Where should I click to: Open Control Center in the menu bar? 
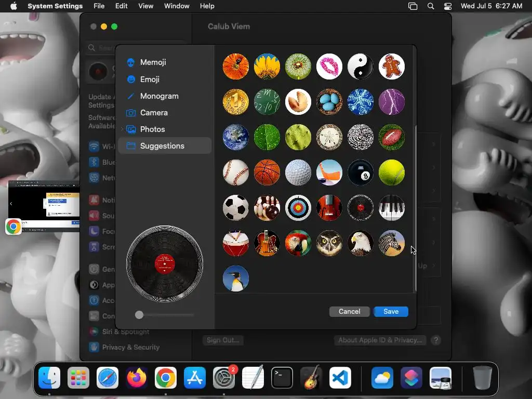click(x=448, y=6)
